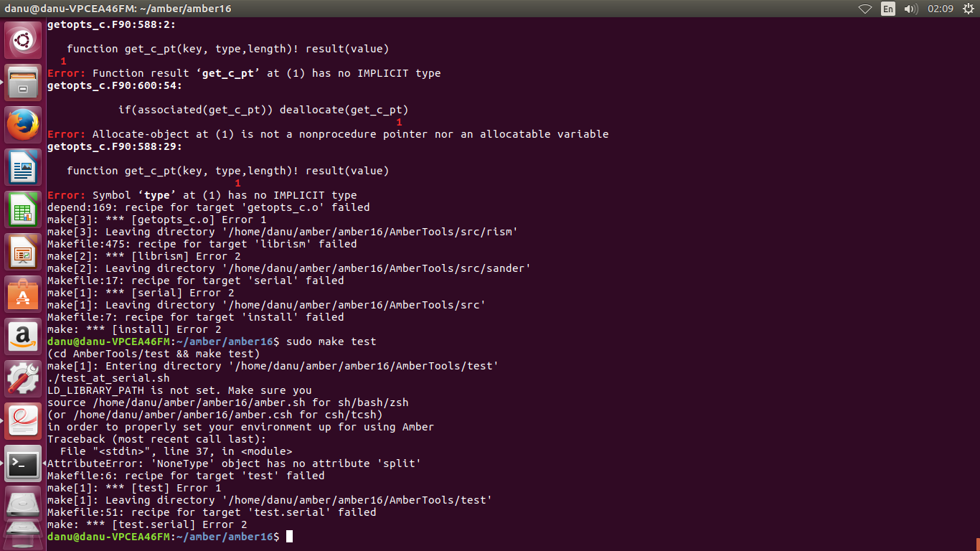980x551 pixels.
Task: Click the terminal window title bar
Action: (x=430, y=9)
